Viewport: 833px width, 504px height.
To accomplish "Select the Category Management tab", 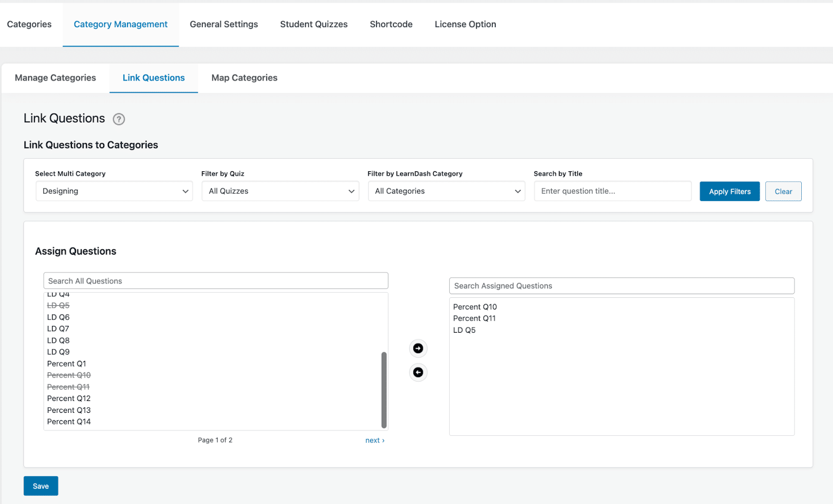I will [121, 24].
